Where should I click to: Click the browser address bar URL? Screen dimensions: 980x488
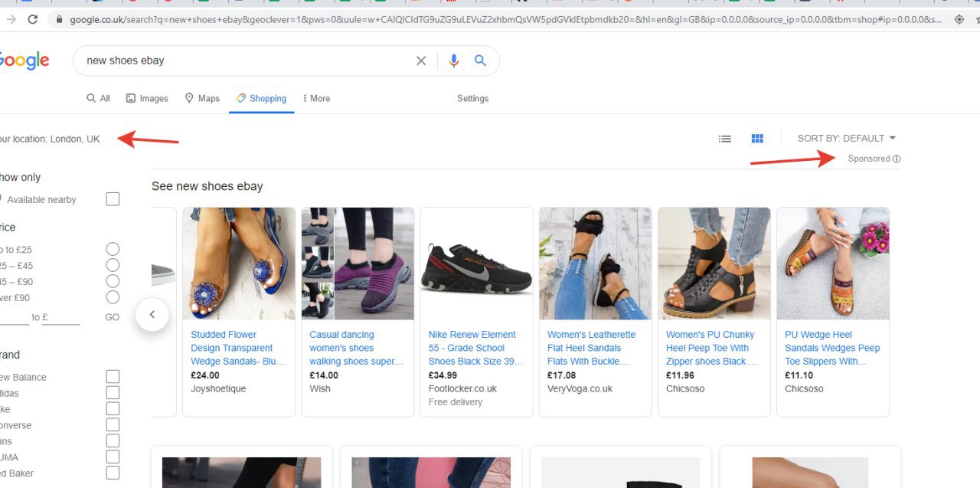click(x=505, y=19)
